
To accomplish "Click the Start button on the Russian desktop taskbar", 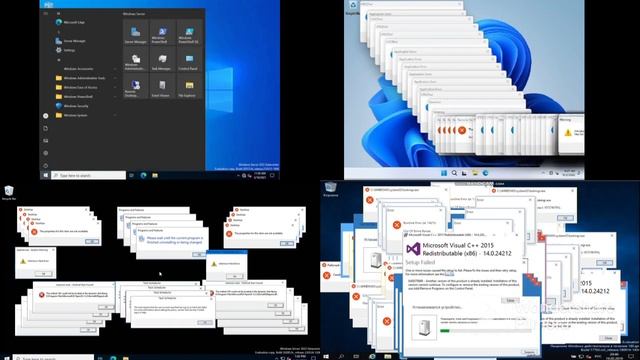I will point(326,356).
